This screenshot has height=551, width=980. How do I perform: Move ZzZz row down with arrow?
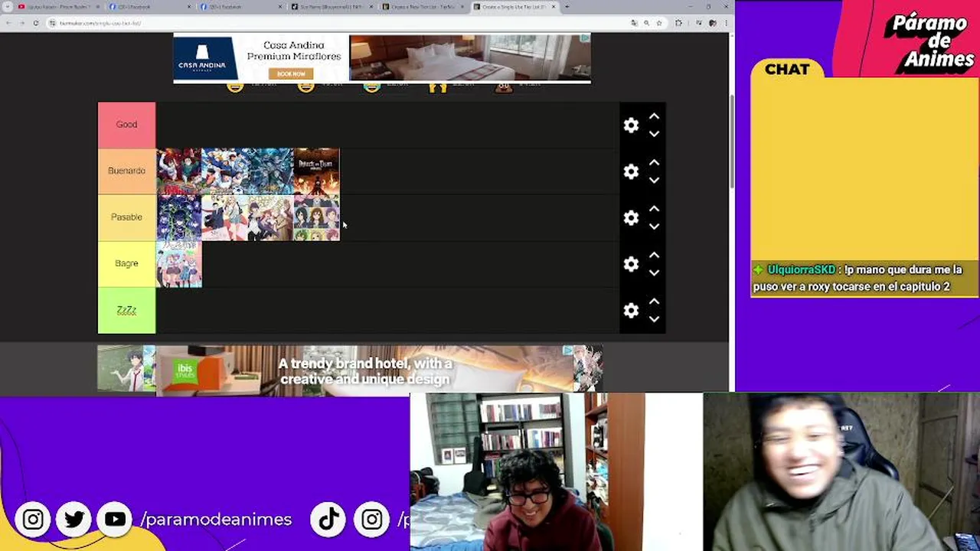pos(654,319)
